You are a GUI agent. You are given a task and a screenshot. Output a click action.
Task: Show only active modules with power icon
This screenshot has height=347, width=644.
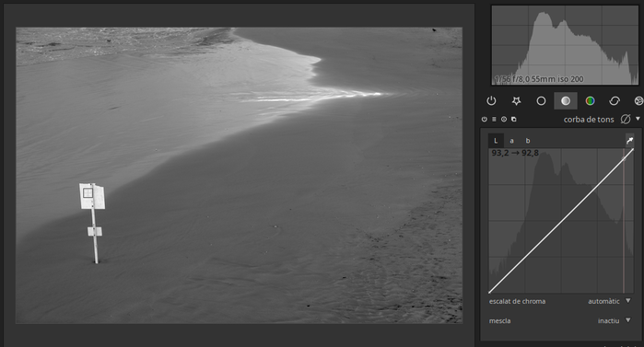pyautogui.click(x=491, y=101)
